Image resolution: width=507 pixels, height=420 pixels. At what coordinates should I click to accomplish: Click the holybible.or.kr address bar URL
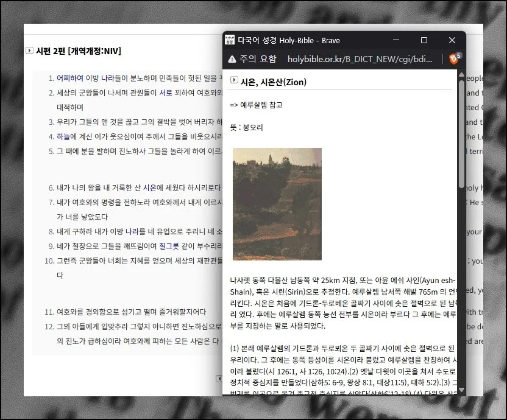point(360,59)
